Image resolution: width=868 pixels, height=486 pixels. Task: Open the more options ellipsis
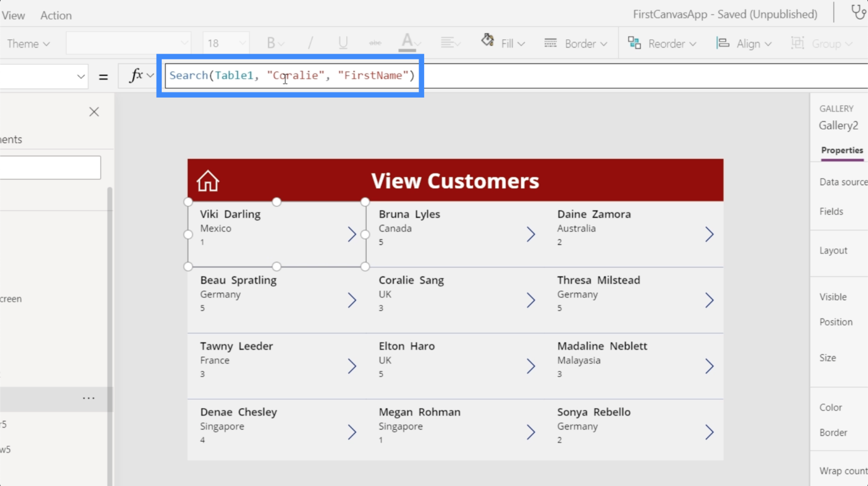89,398
